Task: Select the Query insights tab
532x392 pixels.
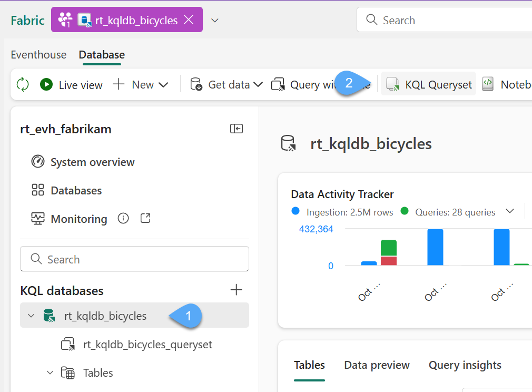Action: 465,365
